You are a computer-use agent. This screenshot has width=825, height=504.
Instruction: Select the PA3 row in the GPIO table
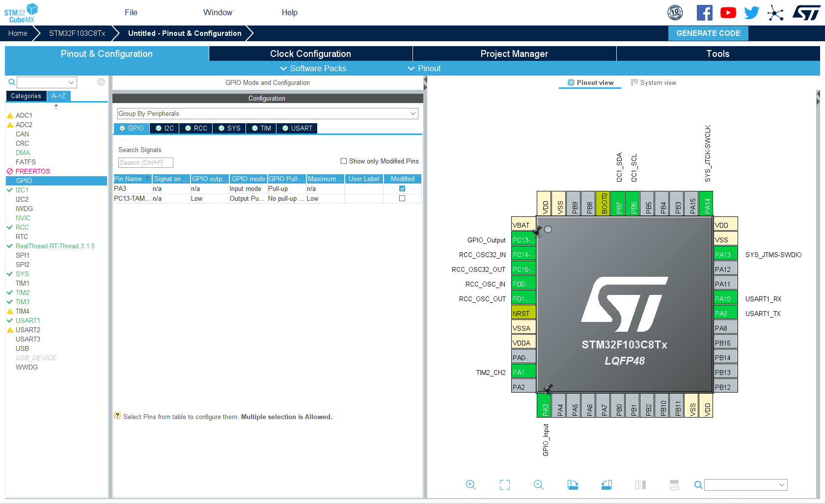(267, 188)
